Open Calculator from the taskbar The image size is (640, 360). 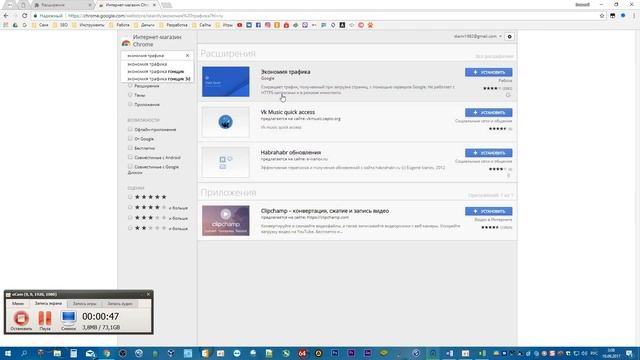(x=73, y=353)
